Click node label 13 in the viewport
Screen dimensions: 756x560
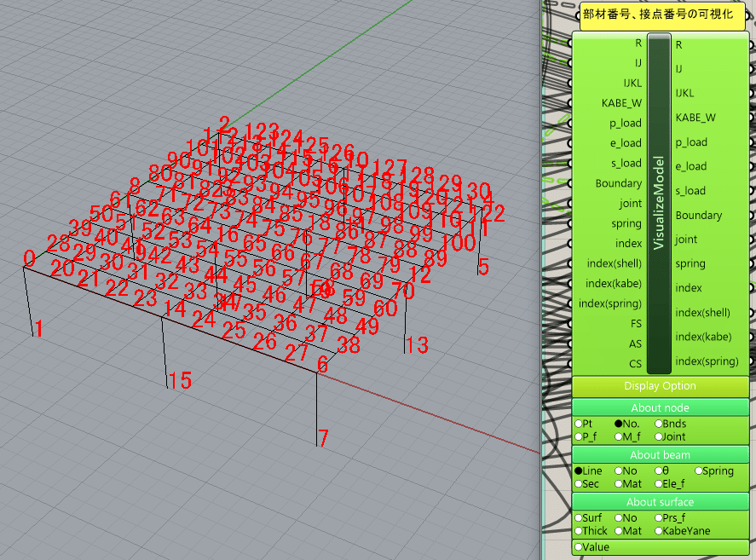417,345
